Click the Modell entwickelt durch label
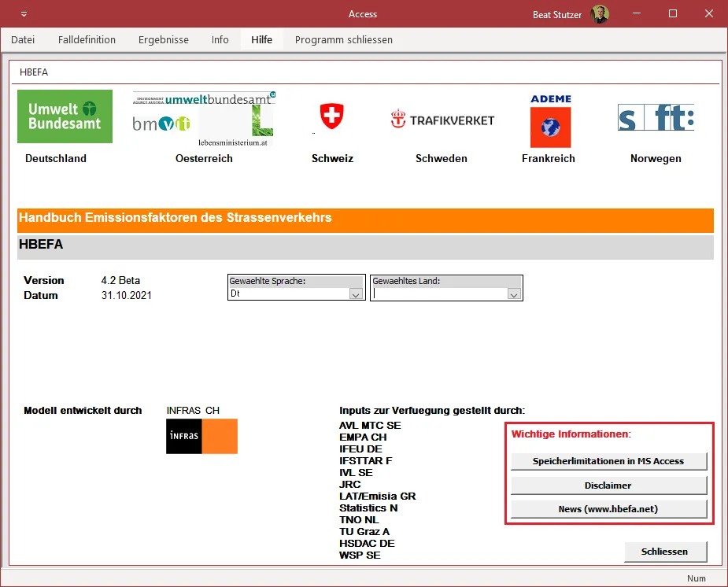 [83, 411]
